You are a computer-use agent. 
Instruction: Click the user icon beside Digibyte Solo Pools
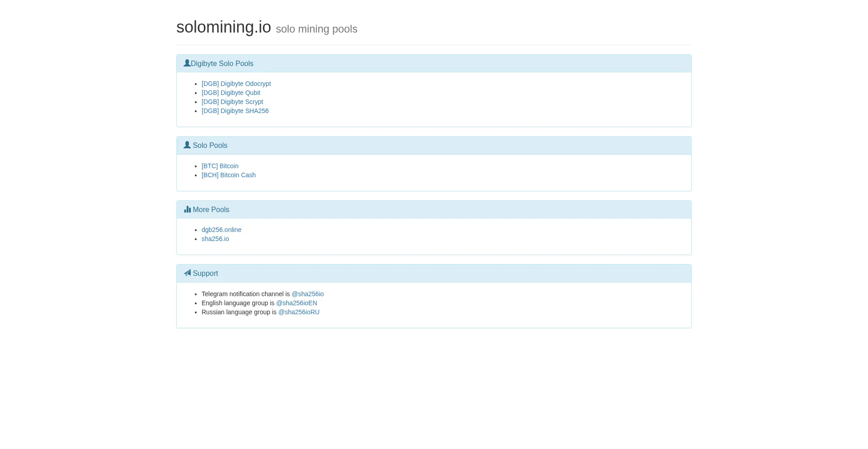coord(187,63)
